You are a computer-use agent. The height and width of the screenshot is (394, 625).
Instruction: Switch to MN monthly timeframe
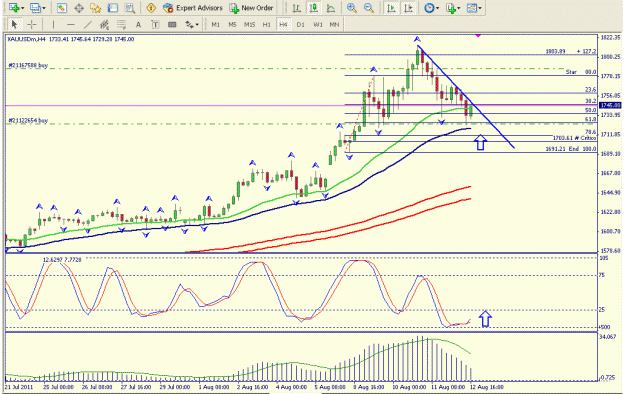tap(334, 25)
